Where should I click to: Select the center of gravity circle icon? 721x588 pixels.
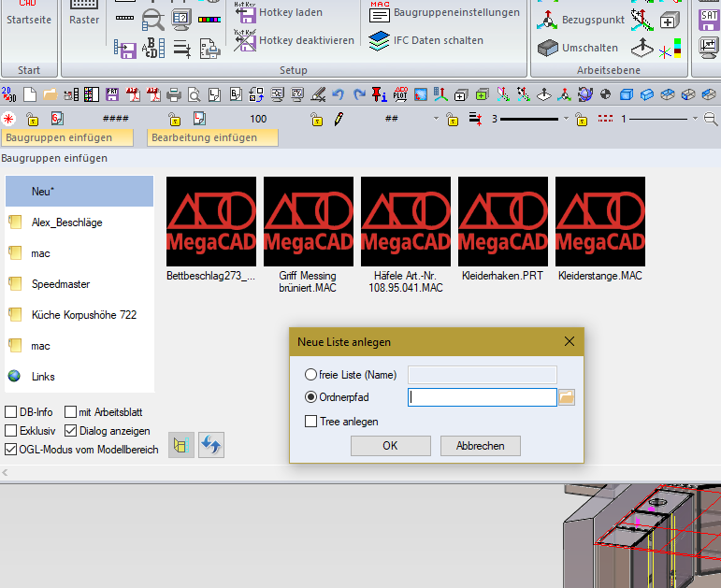(x=606, y=94)
